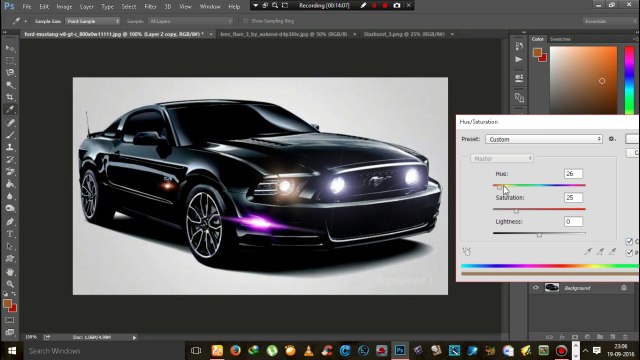Click the screen recorder pencil annotate icon
This screenshot has width=640, height=360.
point(363,5)
